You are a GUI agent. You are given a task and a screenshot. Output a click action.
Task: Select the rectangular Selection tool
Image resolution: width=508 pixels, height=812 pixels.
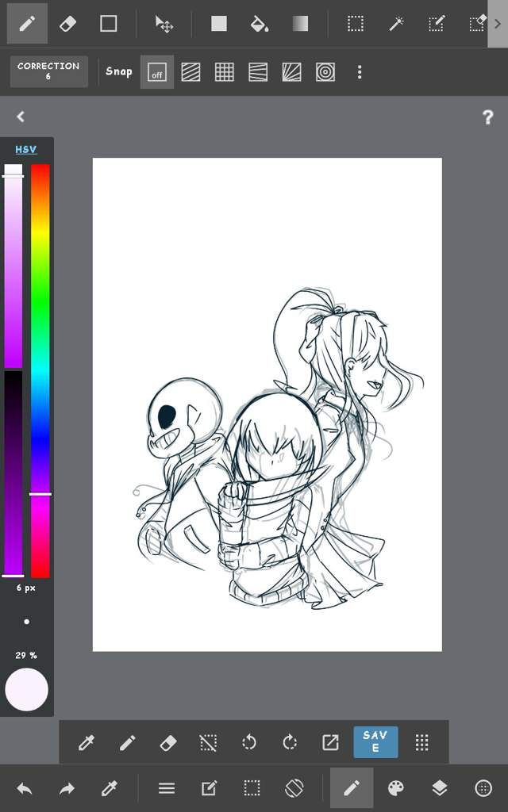click(x=355, y=23)
